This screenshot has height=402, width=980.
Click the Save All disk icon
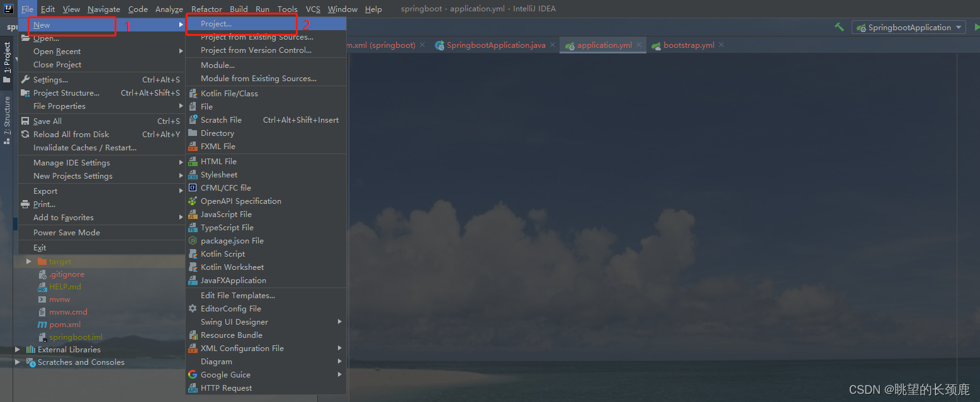25,121
